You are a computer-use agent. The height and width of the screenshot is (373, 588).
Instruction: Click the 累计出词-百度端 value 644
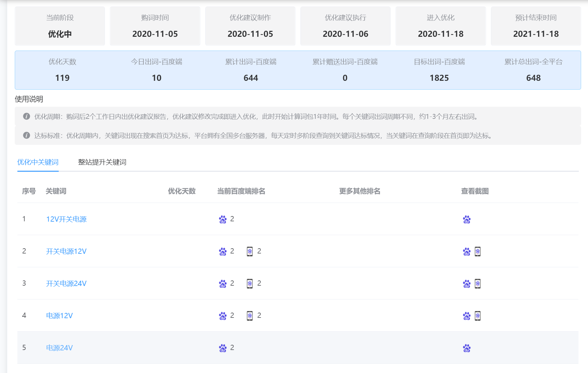(251, 78)
